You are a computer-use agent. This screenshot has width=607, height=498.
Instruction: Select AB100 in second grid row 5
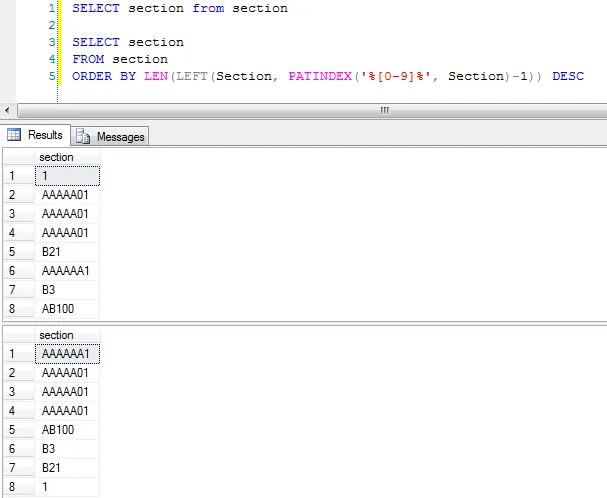(x=67, y=430)
